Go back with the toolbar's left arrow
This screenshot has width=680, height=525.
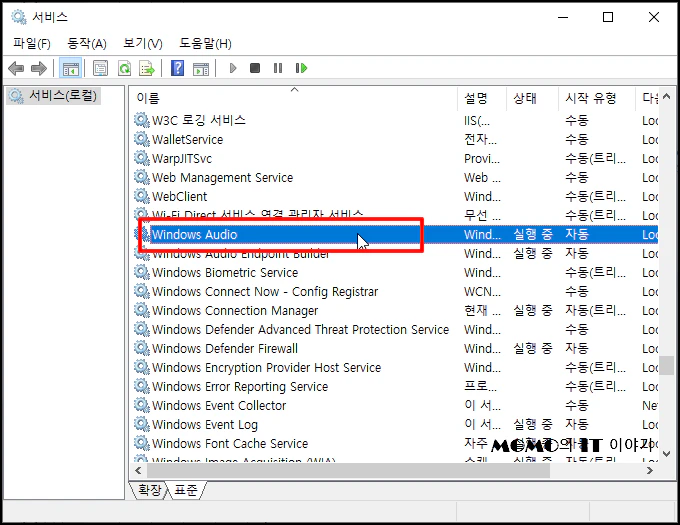tap(16, 68)
